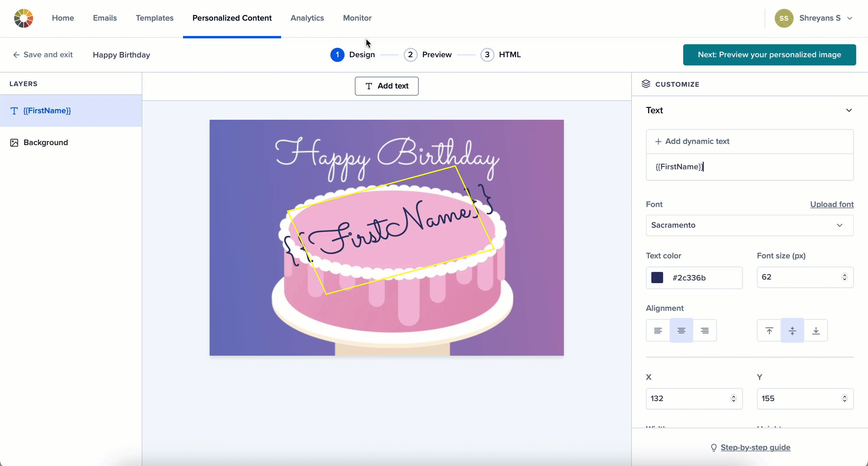The width and height of the screenshot is (868, 466).
Task: Click the Save and exit back arrow
Action: [16, 55]
